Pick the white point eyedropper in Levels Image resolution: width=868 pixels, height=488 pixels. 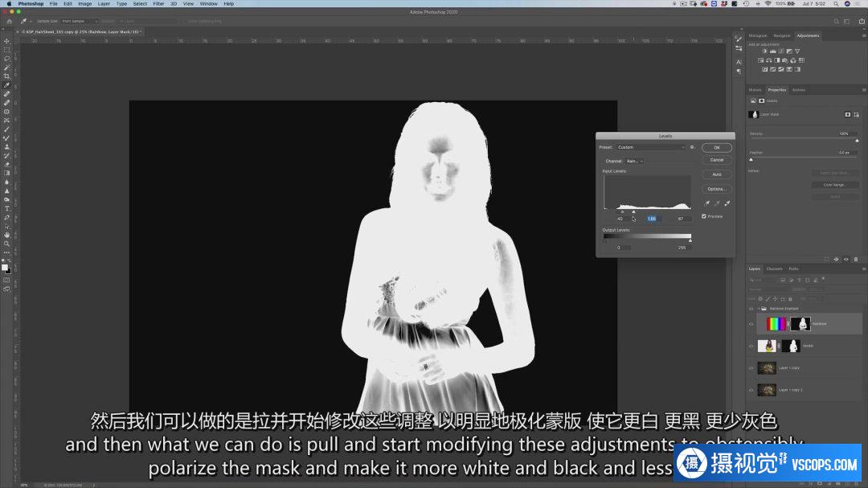727,203
